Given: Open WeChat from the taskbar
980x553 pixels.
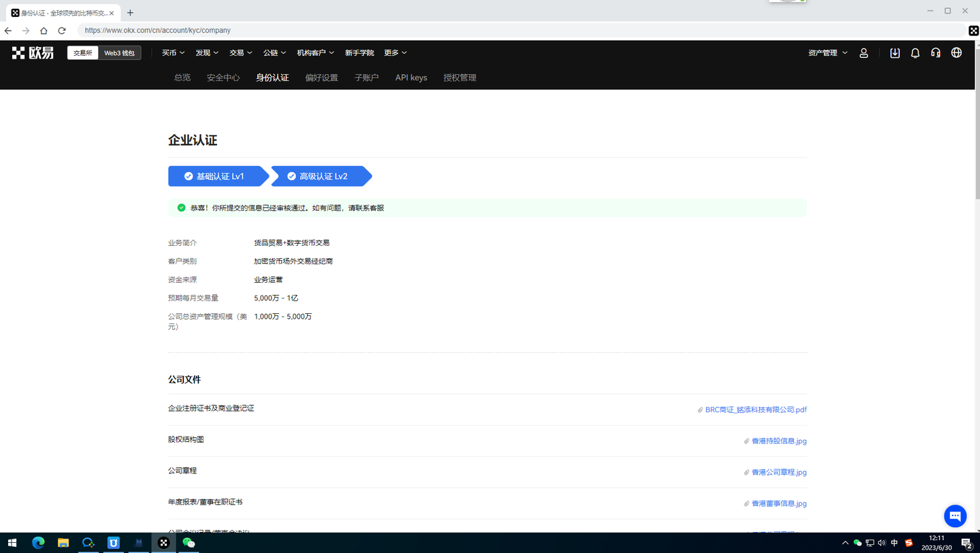Looking at the screenshot, I should coord(189,543).
